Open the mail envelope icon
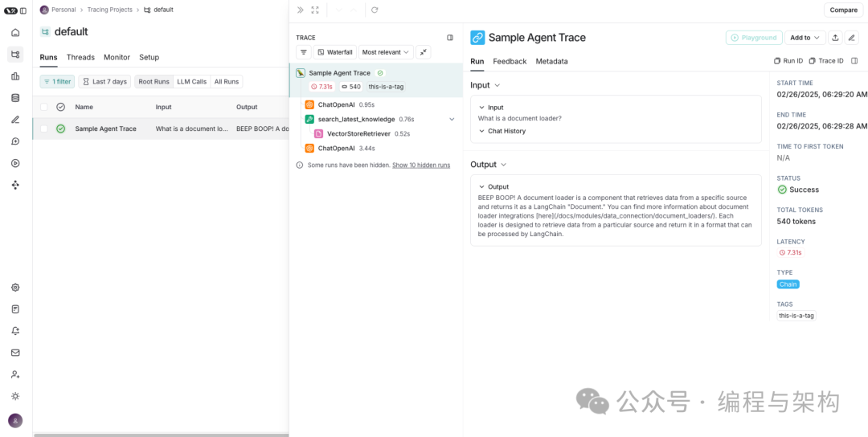The image size is (868, 437). 15,353
